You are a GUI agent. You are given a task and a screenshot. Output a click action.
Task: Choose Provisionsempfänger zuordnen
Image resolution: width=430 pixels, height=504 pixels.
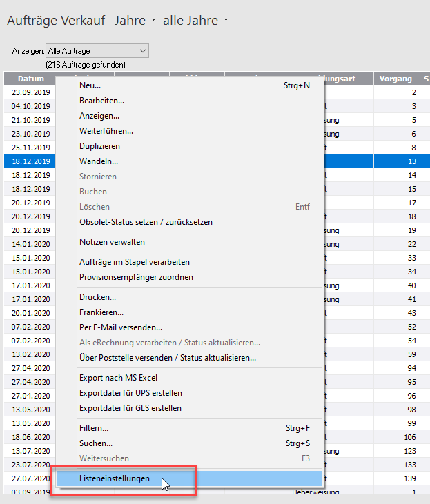click(x=136, y=277)
